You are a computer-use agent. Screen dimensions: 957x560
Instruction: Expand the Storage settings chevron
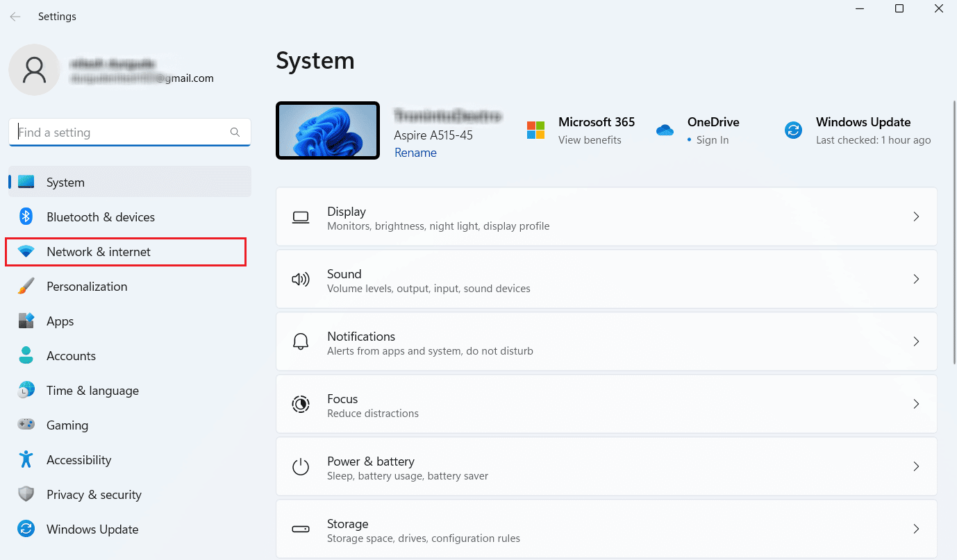916,529
